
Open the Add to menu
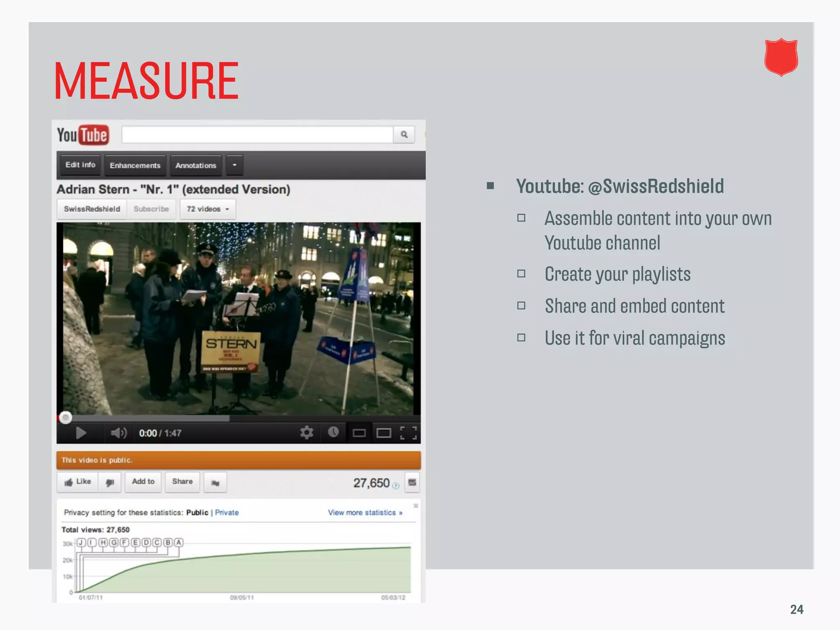pos(143,482)
